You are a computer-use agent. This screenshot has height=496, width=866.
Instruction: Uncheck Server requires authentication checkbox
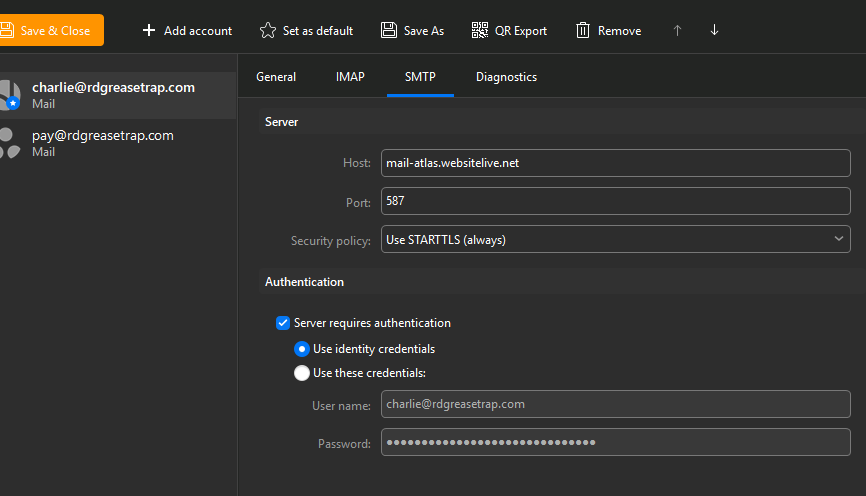pyautogui.click(x=282, y=323)
